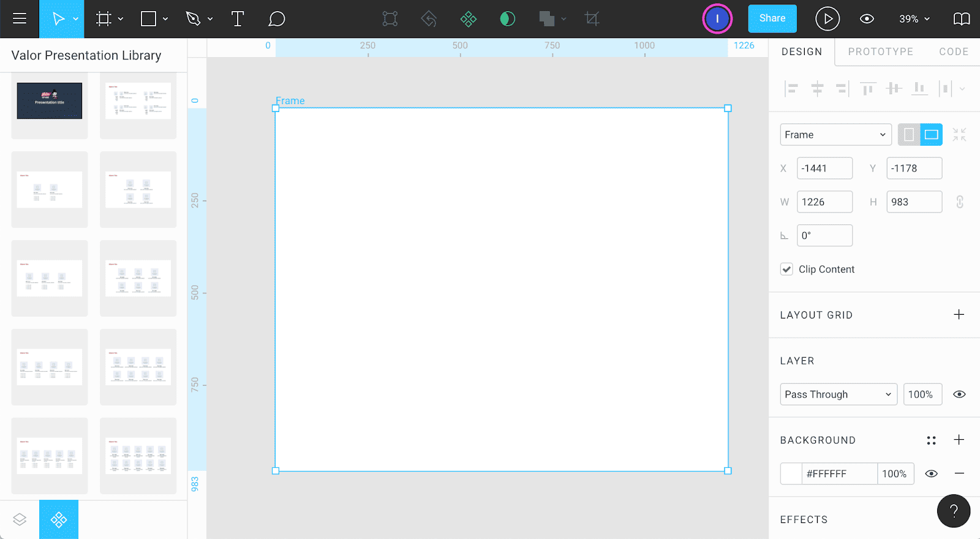Uncheck the Clip Content checkbox
Image resolution: width=980 pixels, height=539 pixels.
coord(786,269)
